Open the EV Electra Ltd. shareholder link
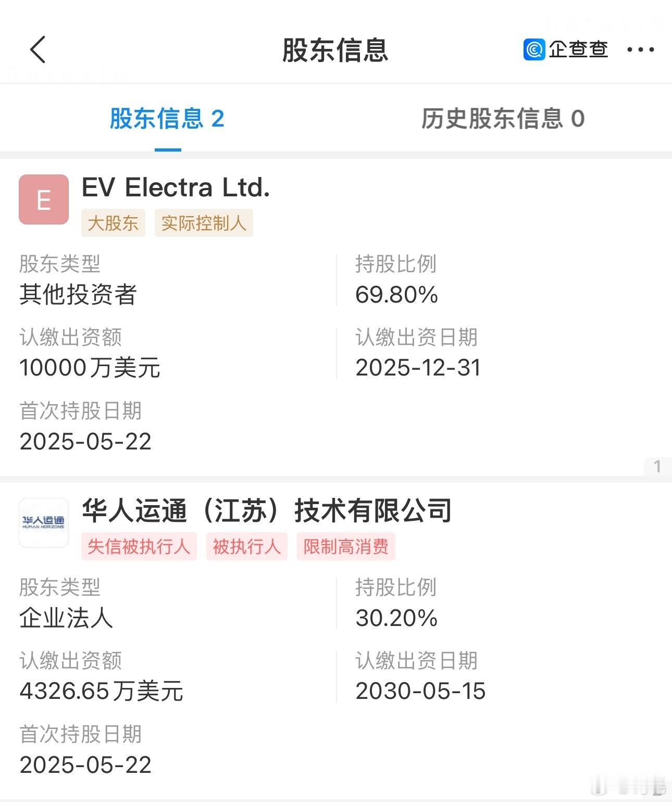672x802 pixels. 176,187
